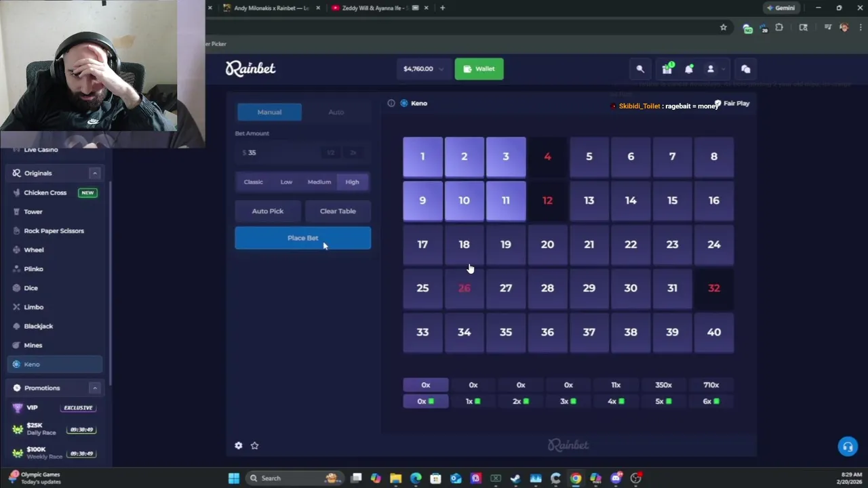Expand the profile dropdown arrow
Viewport: 868px width, 488px height.
click(x=724, y=69)
